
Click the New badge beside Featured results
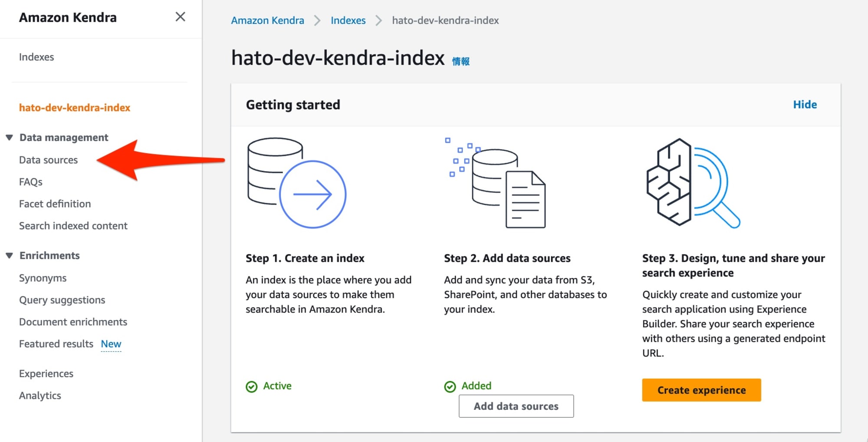[111, 344]
